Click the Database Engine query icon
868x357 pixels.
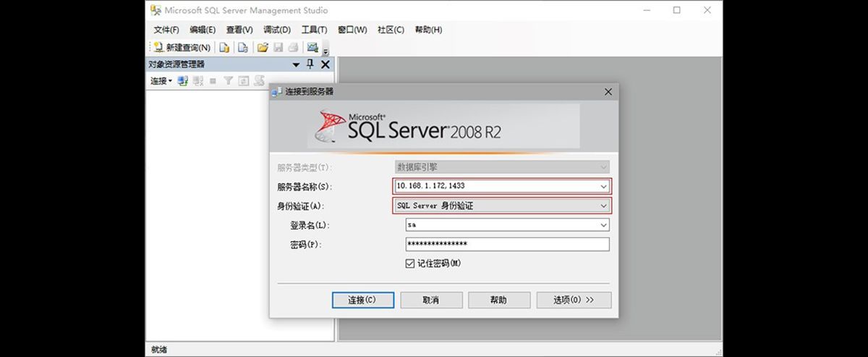[225, 47]
